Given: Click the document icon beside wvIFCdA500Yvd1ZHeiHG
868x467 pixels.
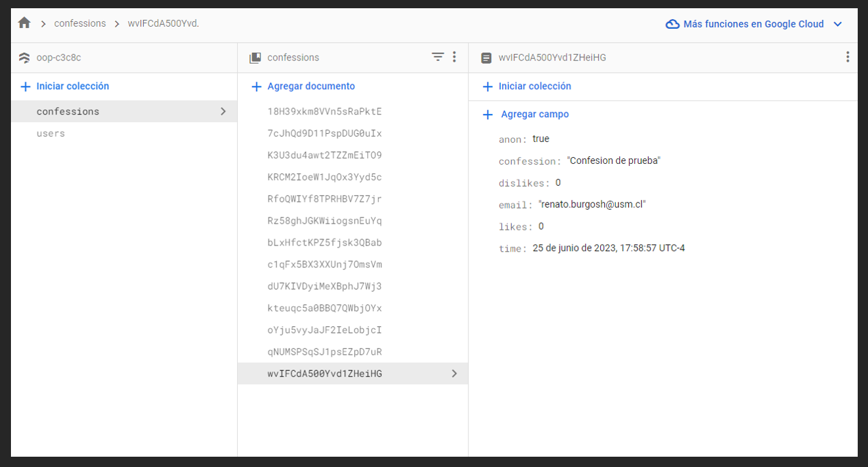Looking at the screenshot, I should pos(486,58).
